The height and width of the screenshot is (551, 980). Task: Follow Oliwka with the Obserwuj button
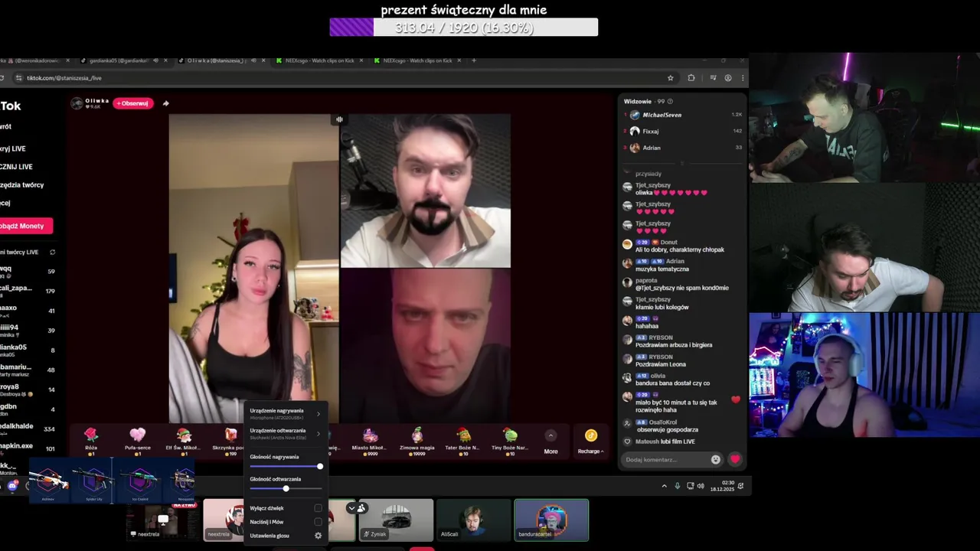click(x=133, y=103)
